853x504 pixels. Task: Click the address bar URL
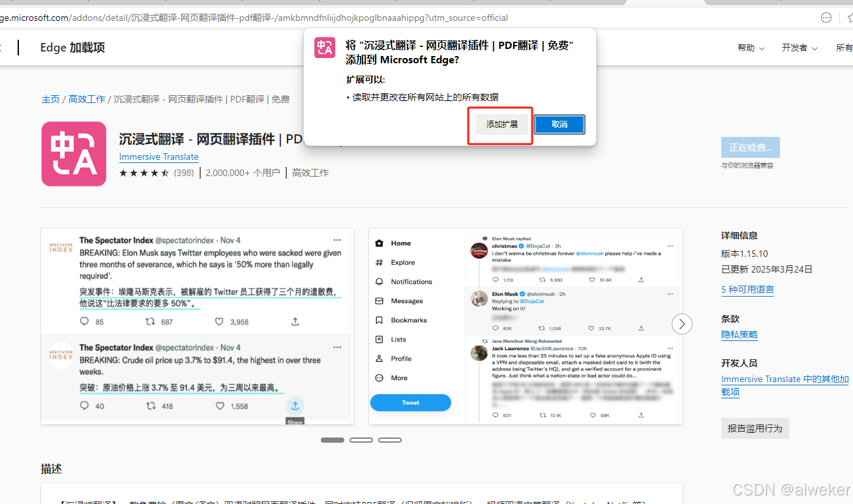click(x=254, y=18)
